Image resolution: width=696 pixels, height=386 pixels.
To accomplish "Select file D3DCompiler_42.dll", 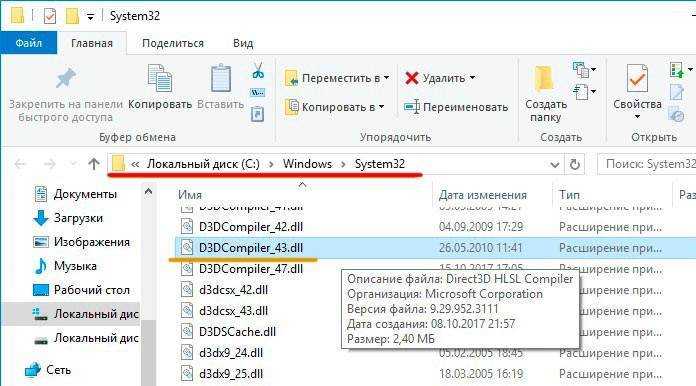I will 250,227.
